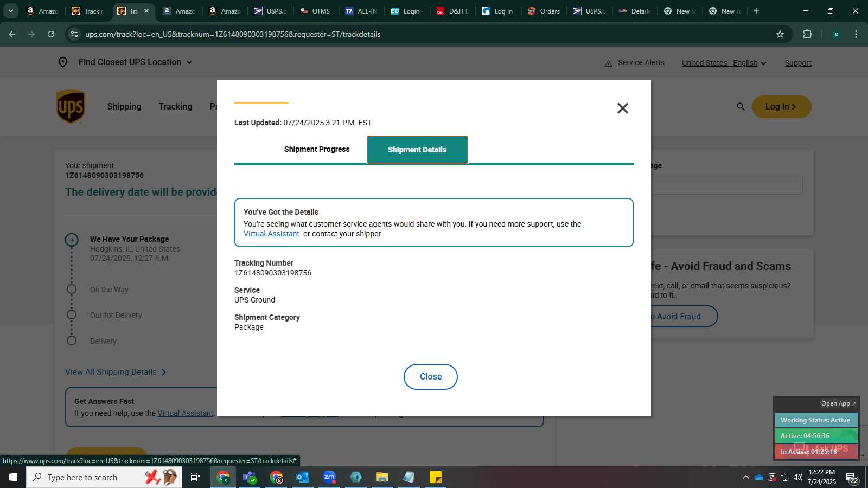868x488 pixels.
Task: Open Sticky Notes from taskbar
Action: point(435,477)
